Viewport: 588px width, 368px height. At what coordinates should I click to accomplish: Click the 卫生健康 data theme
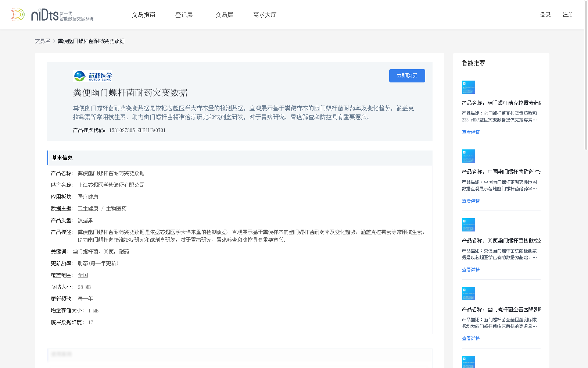[x=88, y=209]
